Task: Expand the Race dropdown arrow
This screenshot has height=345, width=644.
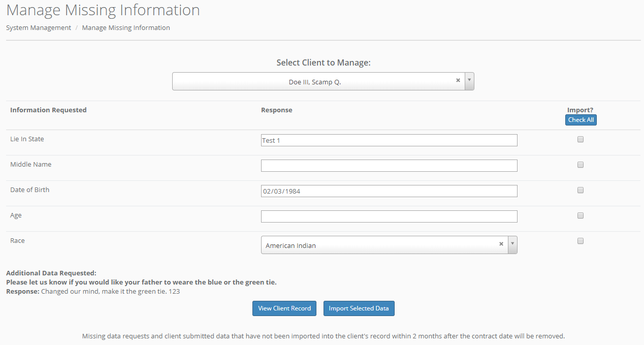Action: pyautogui.click(x=512, y=244)
